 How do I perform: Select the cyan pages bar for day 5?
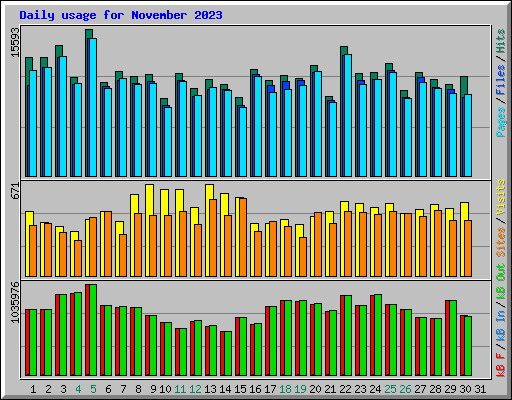[93, 107]
